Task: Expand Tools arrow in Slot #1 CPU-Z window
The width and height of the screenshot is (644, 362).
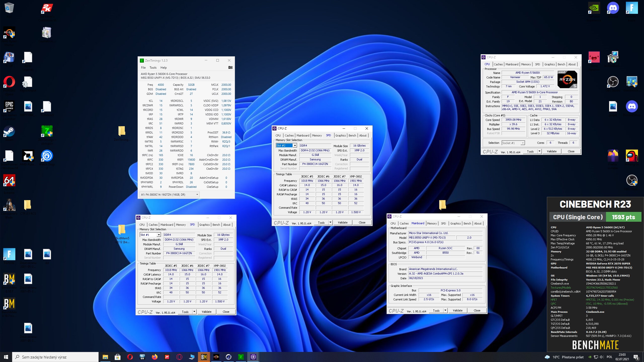Action: (x=194, y=312)
